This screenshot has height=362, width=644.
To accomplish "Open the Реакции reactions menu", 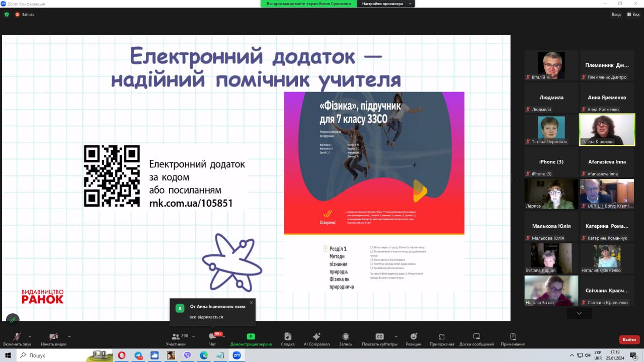I will [414, 337].
